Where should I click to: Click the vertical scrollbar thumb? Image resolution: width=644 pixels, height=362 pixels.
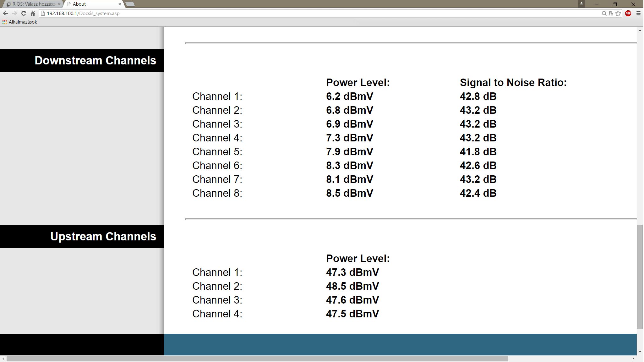(640, 277)
